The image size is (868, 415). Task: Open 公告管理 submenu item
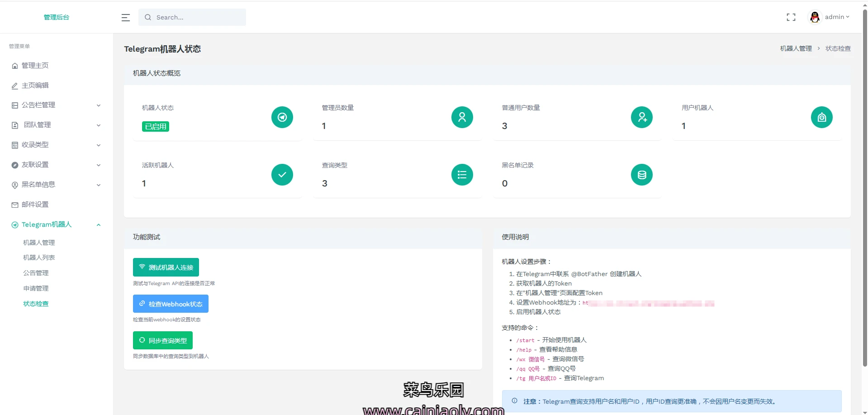pos(36,273)
